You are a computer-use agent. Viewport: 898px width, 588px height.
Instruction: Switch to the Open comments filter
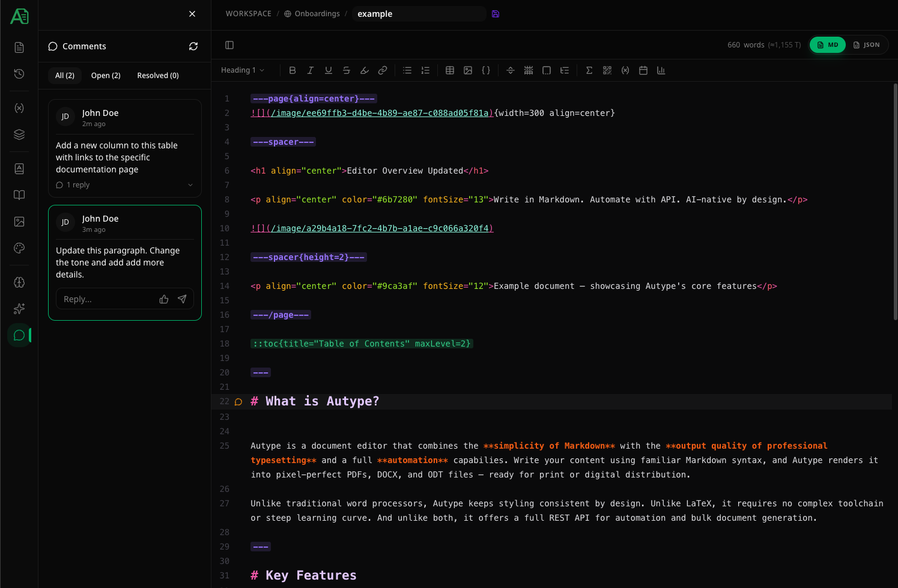click(x=106, y=75)
